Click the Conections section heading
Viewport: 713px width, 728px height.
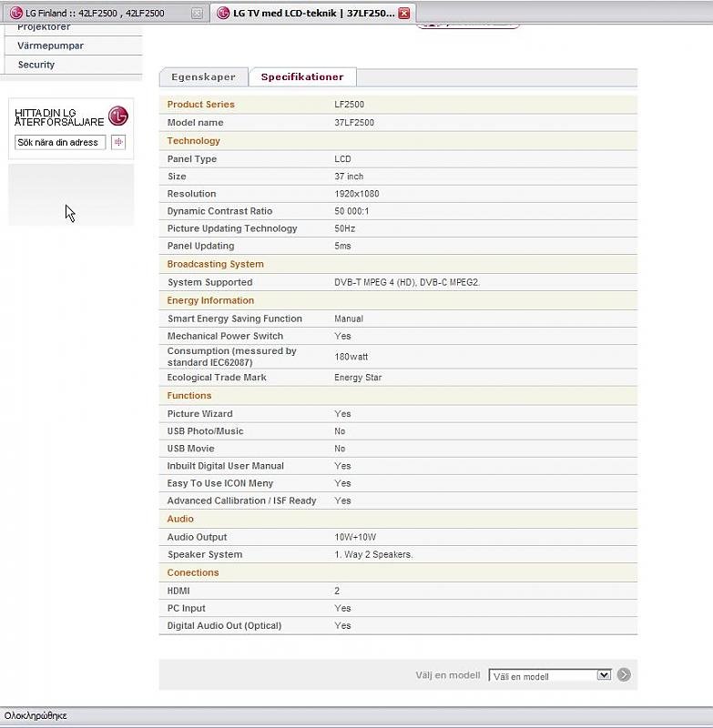click(193, 572)
